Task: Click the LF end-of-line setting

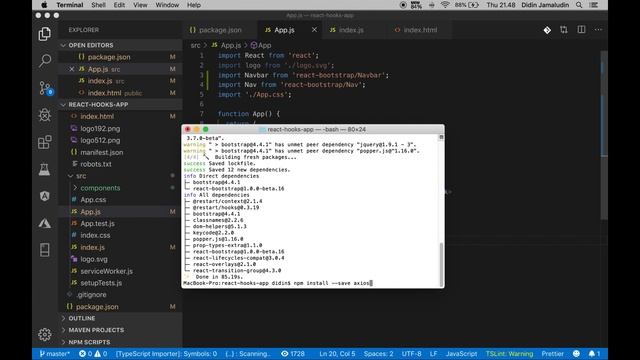Action: (433, 353)
